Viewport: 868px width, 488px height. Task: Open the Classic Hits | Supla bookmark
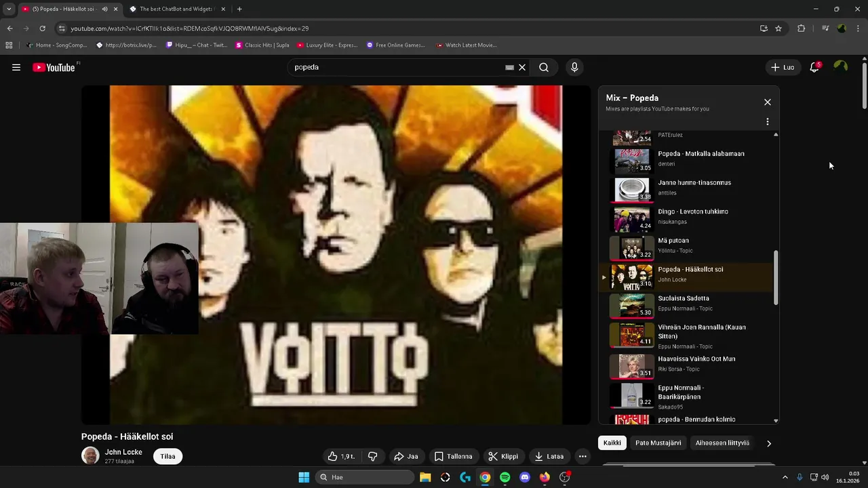pyautogui.click(x=262, y=45)
